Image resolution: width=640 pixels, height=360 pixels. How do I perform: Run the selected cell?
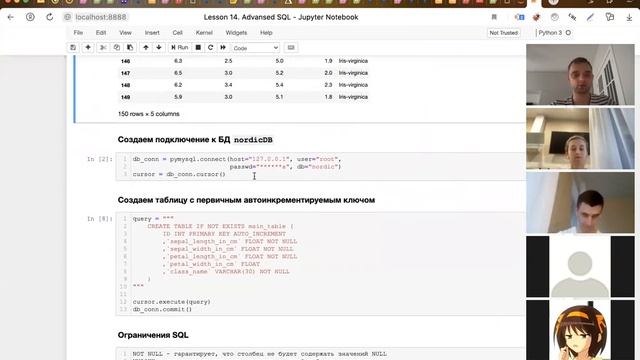tap(180, 47)
